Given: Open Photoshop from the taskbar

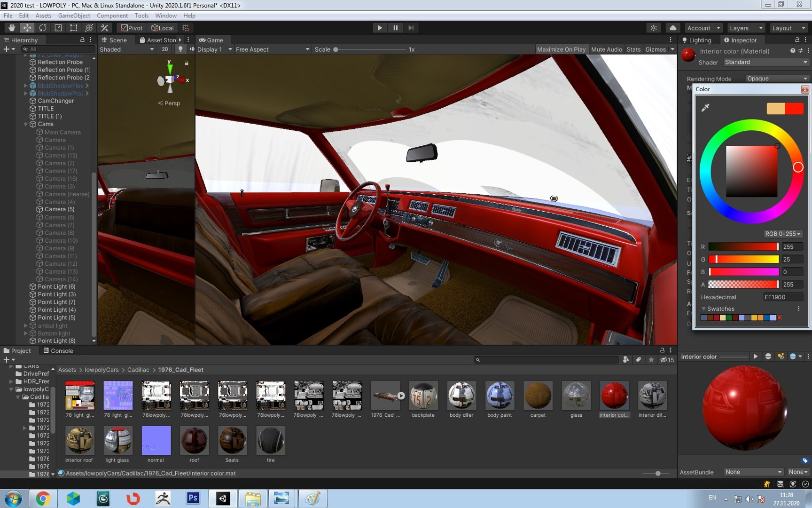Looking at the screenshot, I should pos(193,498).
